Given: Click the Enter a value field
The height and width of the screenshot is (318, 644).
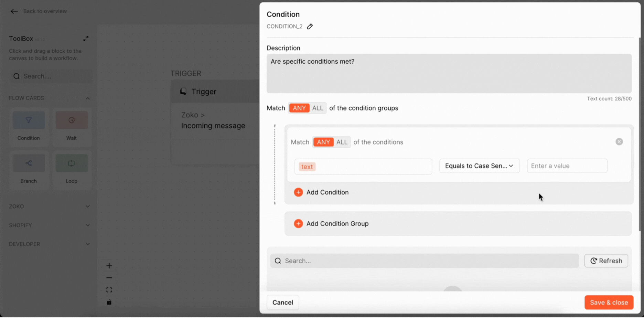Looking at the screenshot, I should tap(567, 166).
